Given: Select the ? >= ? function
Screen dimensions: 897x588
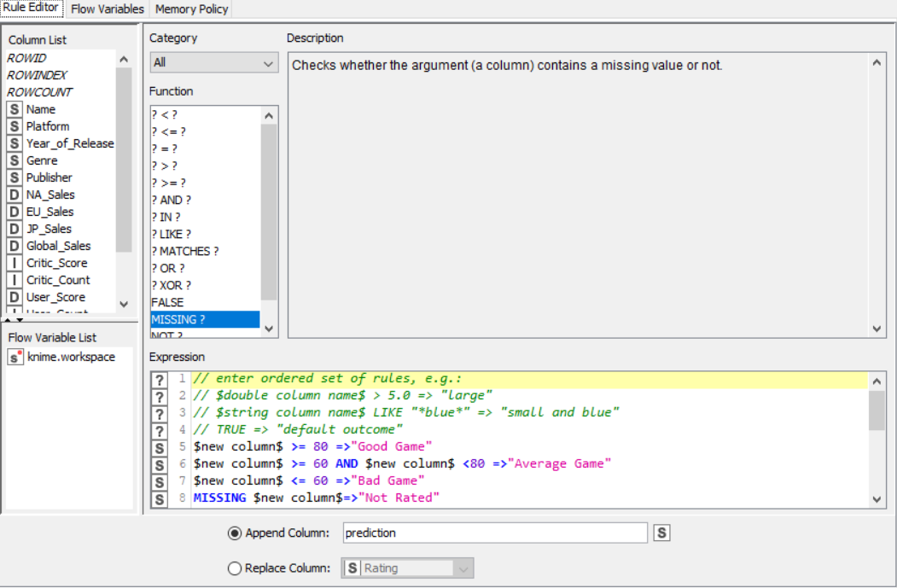Looking at the screenshot, I should 205,183.
